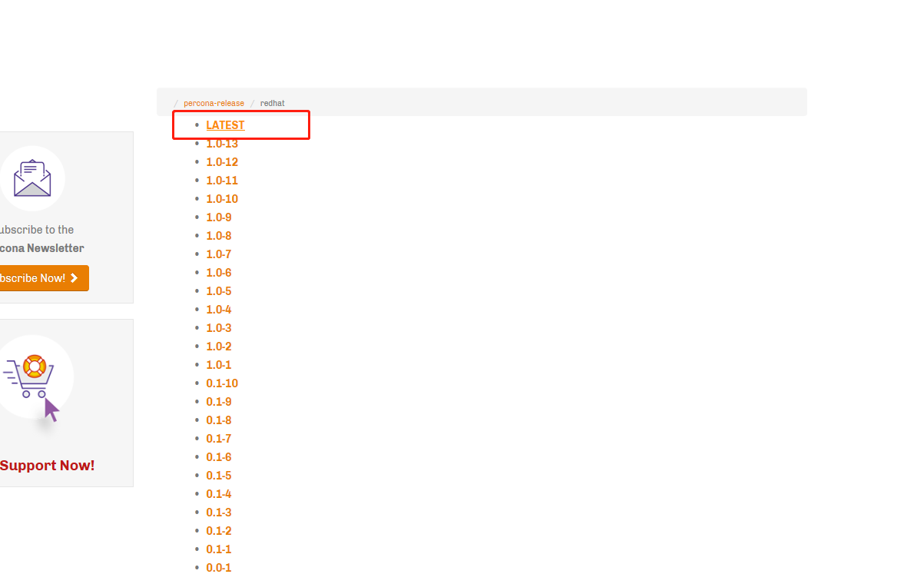Click the Percona Newsletter text
This screenshot has height=574, width=924.
41,248
